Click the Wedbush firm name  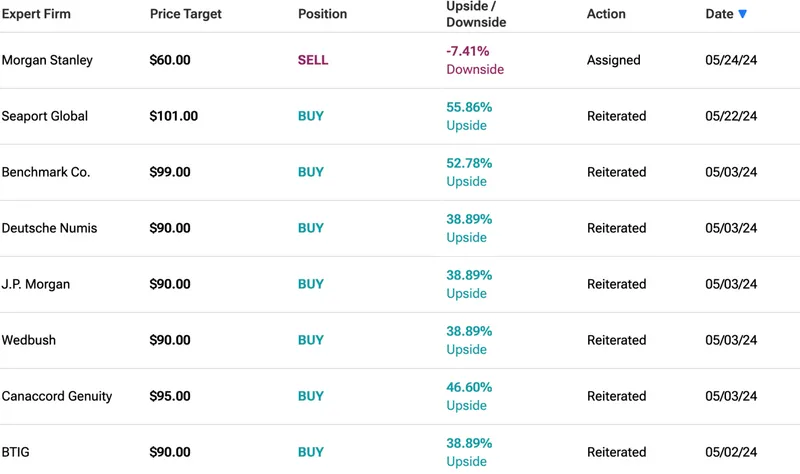[29, 340]
